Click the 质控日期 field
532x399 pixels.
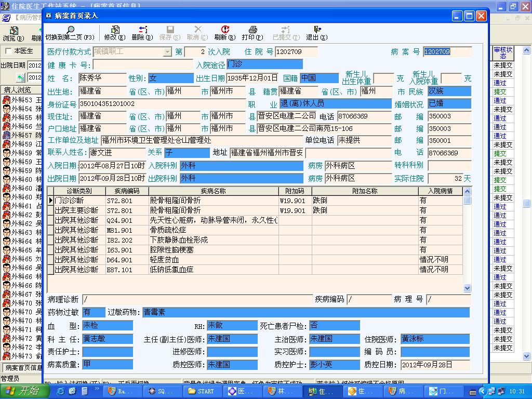tap(435, 365)
